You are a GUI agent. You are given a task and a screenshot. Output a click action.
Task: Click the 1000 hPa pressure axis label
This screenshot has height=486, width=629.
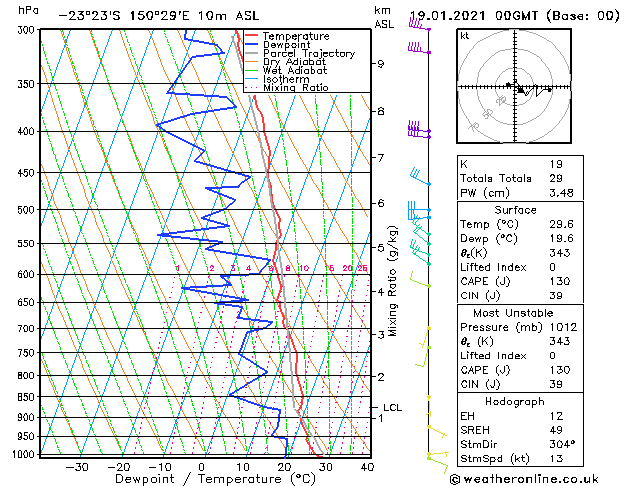[x=24, y=454]
